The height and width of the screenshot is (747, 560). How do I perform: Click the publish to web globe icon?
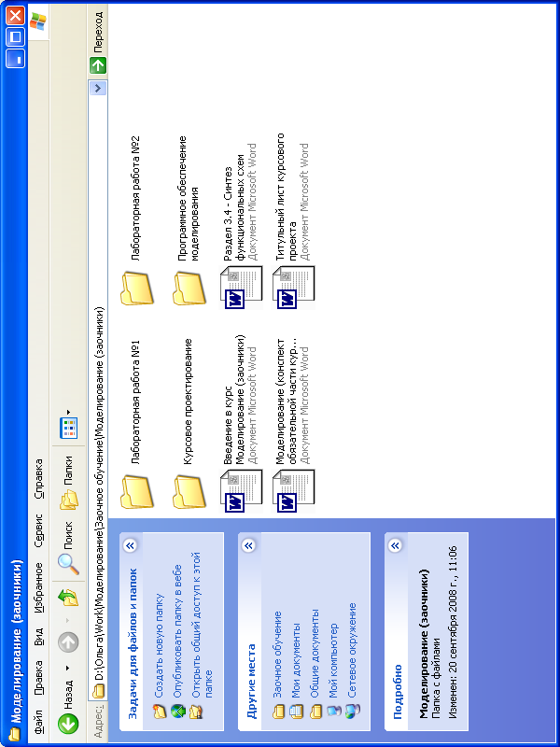coord(177,712)
